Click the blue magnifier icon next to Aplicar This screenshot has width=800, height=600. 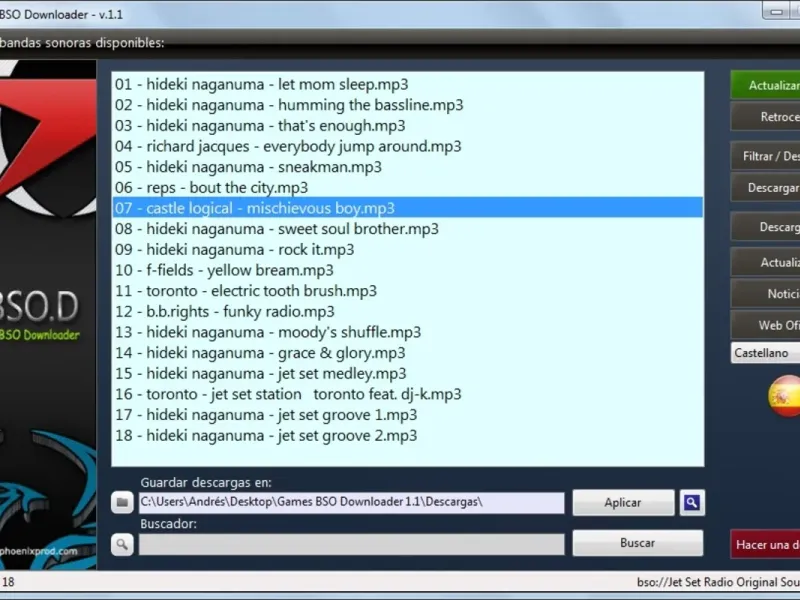pos(692,503)
